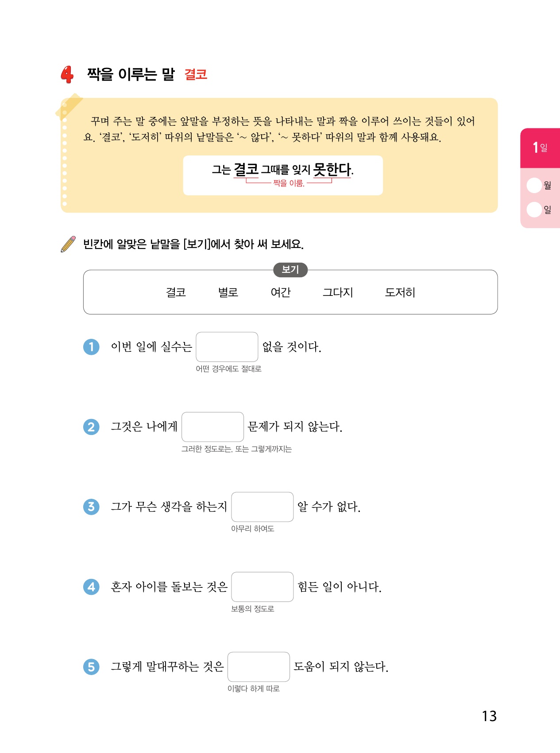Click the gray 보기 label badge
Image resolution: width=560 pixels, height=753 pixels.
coord(290,269)
